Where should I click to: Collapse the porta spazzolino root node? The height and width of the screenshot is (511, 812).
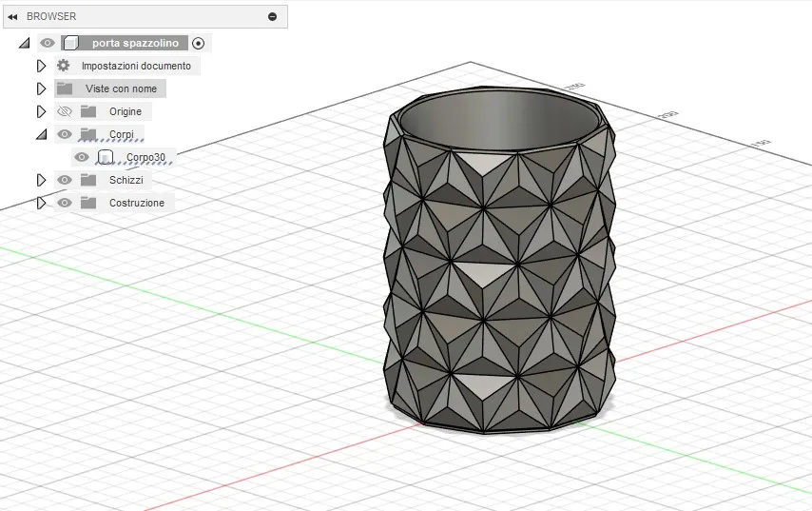click(25, 43)
